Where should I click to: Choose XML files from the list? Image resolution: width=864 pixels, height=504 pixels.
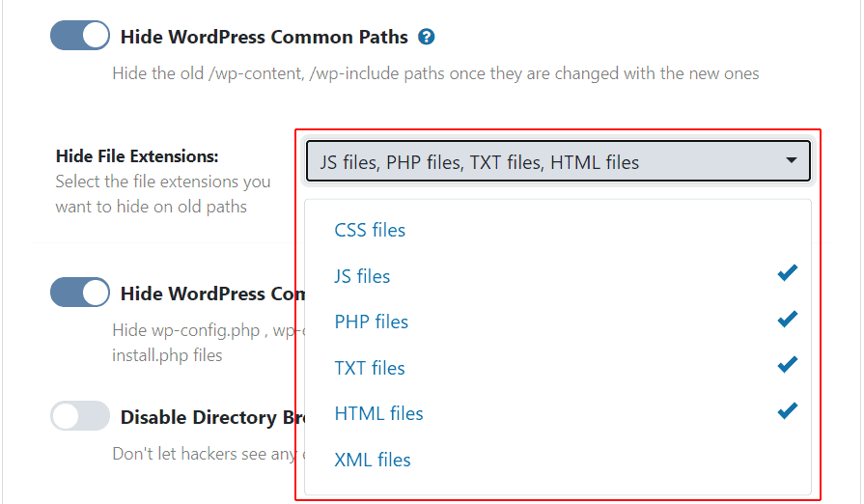tap(373, 460)
